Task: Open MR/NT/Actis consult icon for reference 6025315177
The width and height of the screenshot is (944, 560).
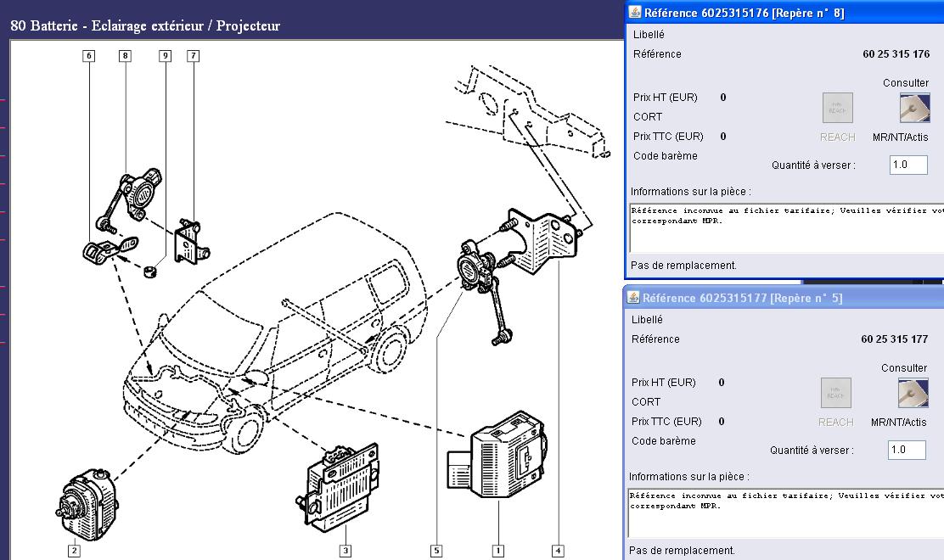Action: tap(913, 393)
